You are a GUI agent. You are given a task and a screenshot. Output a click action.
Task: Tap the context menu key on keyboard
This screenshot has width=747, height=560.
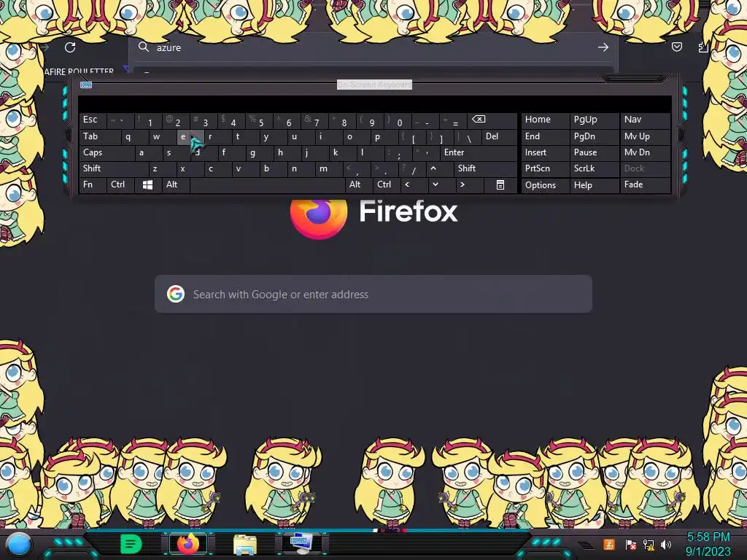[x=500, y=184]
